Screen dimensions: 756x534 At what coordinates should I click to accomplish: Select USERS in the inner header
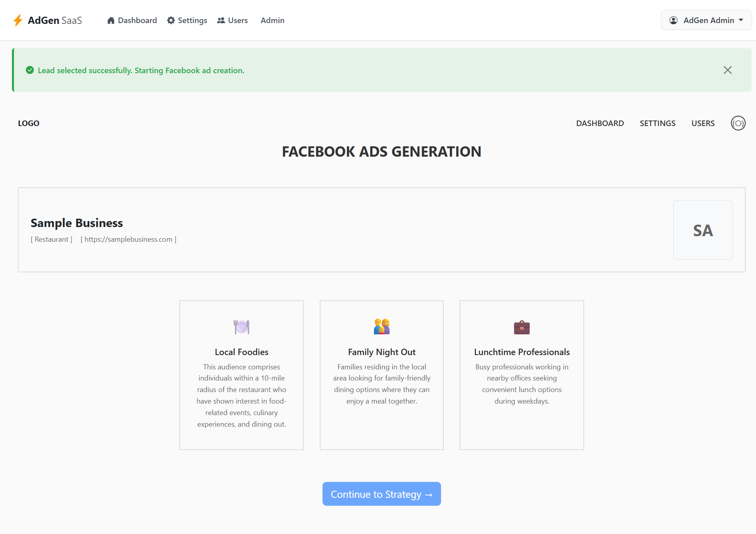point(703,123)
